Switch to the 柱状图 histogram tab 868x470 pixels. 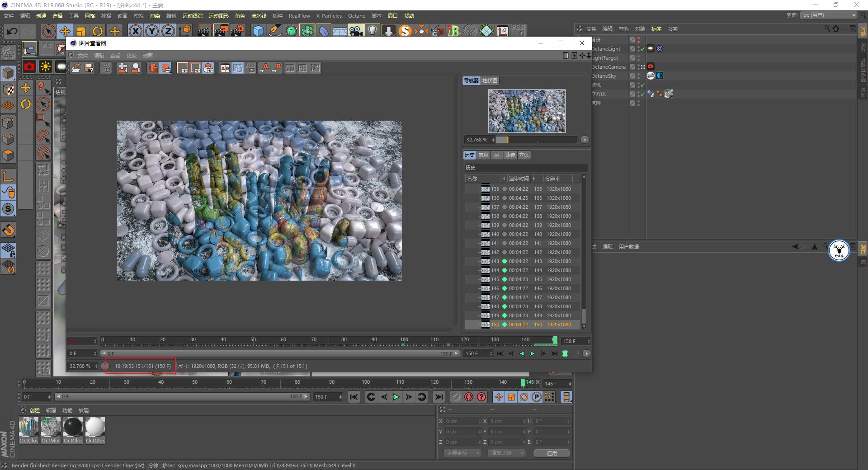490,80
